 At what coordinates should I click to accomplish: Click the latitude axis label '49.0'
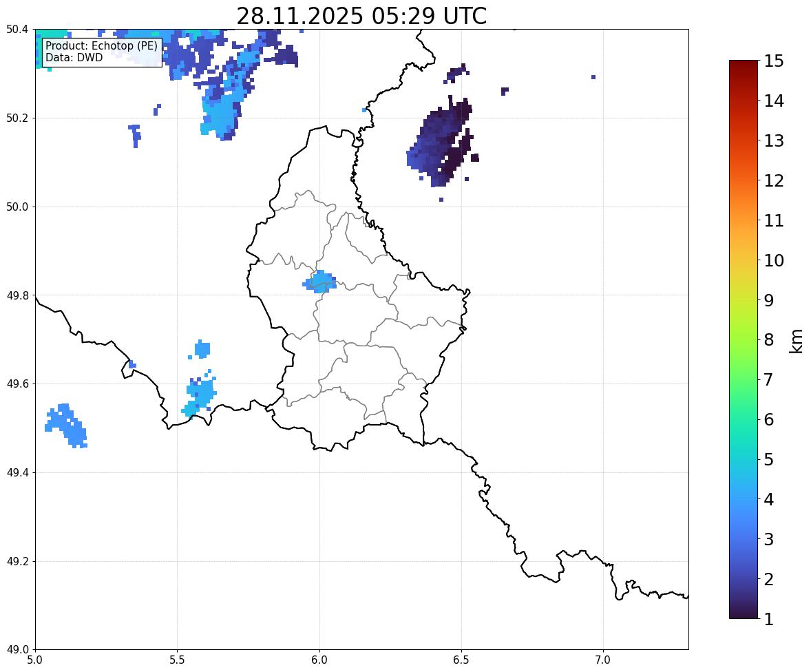pos(17,650)
